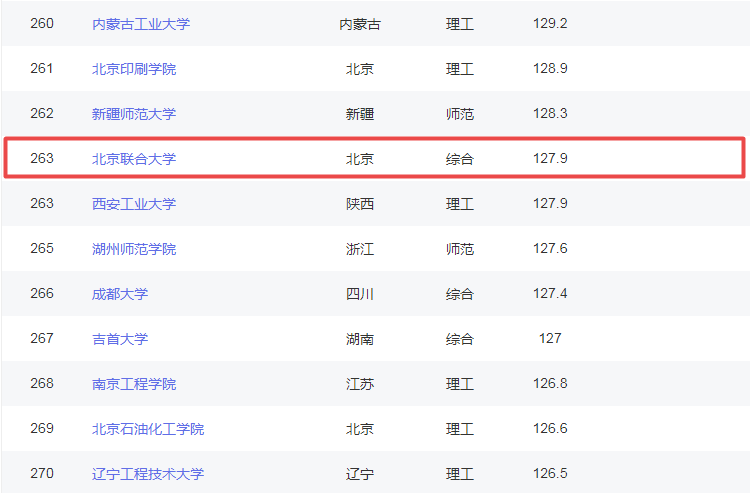Select 综合 type in 吉首大学 row

coord(460,339)
